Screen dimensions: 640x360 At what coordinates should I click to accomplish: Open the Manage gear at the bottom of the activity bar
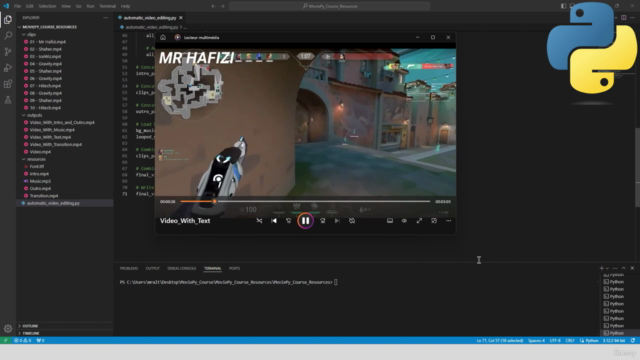[x=8, y=328]
